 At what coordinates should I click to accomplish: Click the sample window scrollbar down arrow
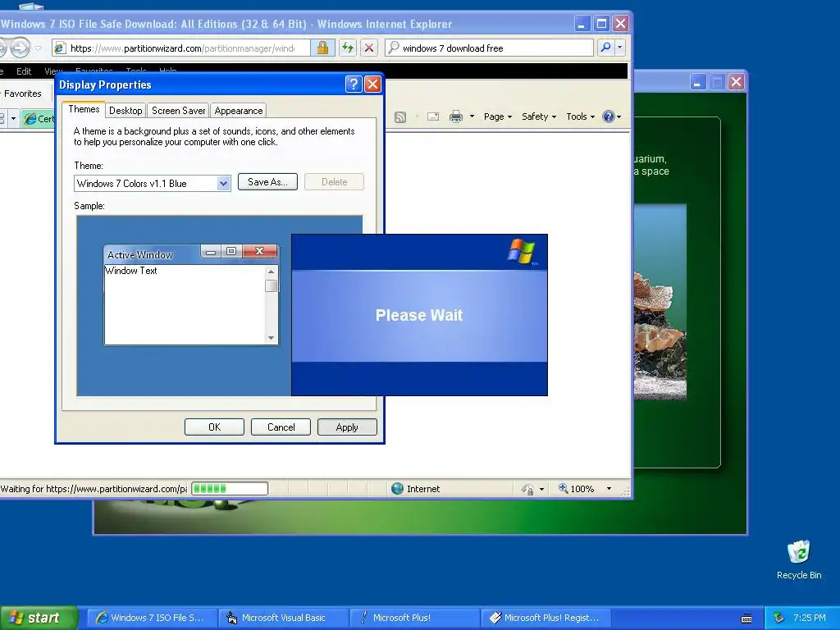tap(271, 337)
